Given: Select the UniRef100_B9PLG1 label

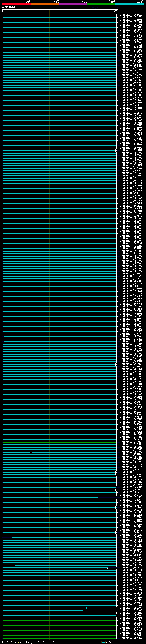Looking at the screenshot, I should tap(131, 474).
